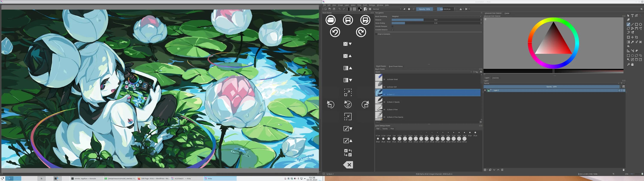Select the Zoom magnifier tool in toolbox
This screenshot has height=181, width=644.
click(628, 64)
